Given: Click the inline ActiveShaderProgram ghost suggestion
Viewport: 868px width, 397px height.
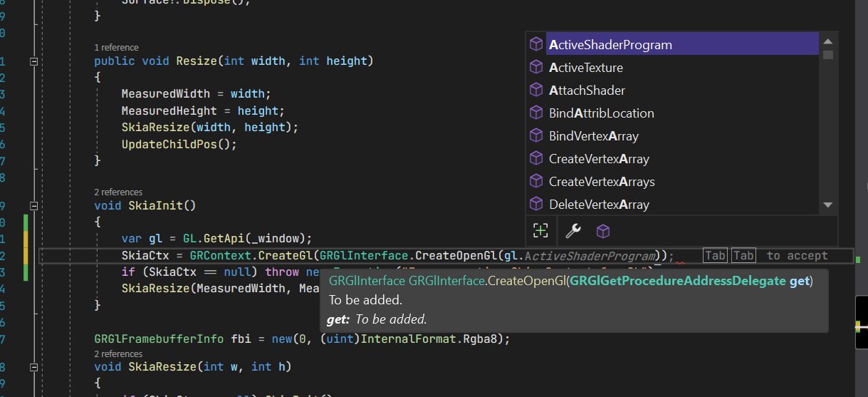Looking at the screenshot, I should [x=590, y=257].
